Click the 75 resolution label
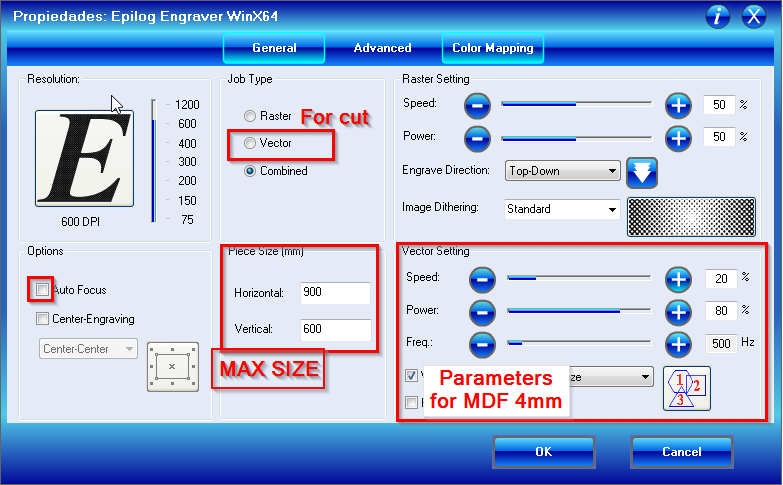The image size is (783, 485). [x=187, y=220]
